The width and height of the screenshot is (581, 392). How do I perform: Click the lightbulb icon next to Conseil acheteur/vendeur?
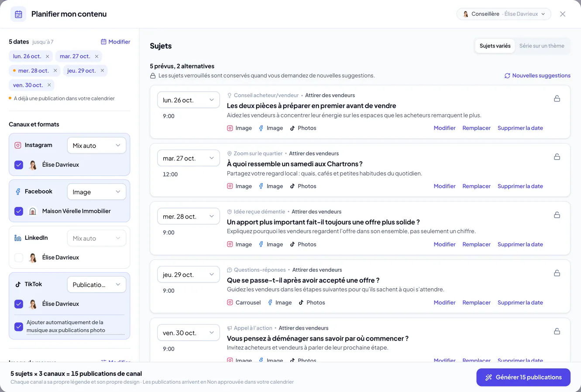tap(230, 95)
